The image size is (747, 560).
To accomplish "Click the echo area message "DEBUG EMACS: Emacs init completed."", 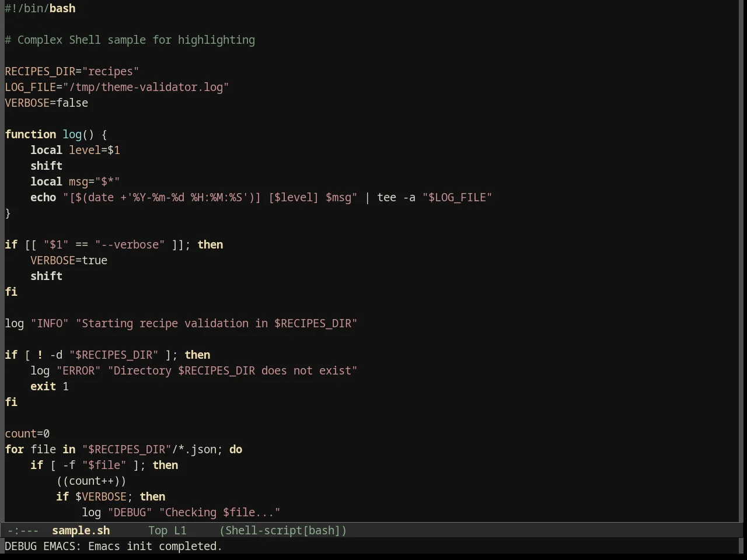I will (x=114, y=546).
